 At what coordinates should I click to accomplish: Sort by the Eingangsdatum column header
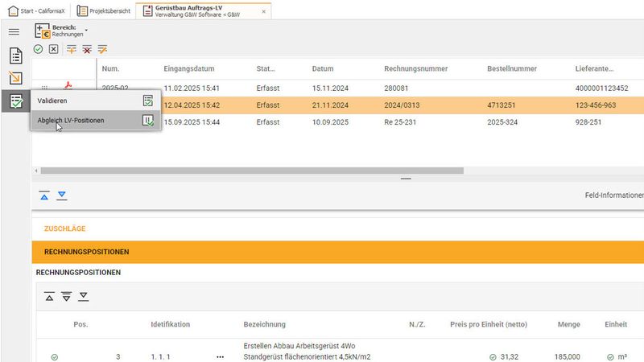point(189,68)
